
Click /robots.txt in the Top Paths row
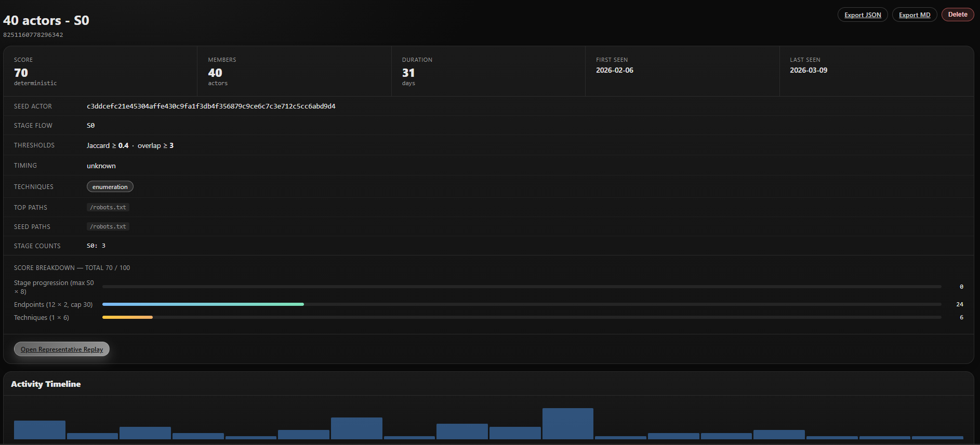click(x=108, y=207)
